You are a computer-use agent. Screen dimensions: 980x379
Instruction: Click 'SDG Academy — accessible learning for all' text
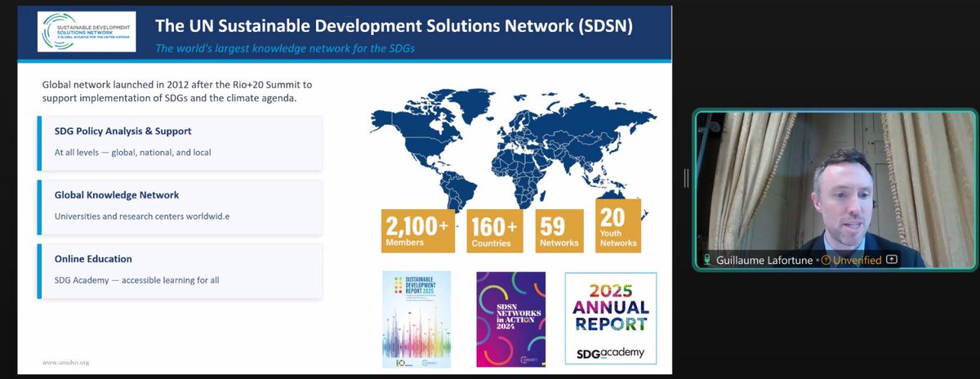pos(136,280)
